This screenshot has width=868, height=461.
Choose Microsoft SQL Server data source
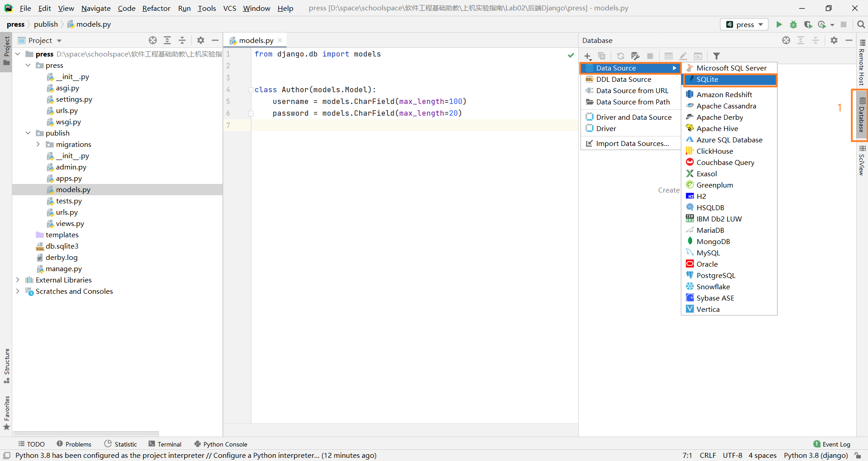pyautogui.click(x=730, y=68)
